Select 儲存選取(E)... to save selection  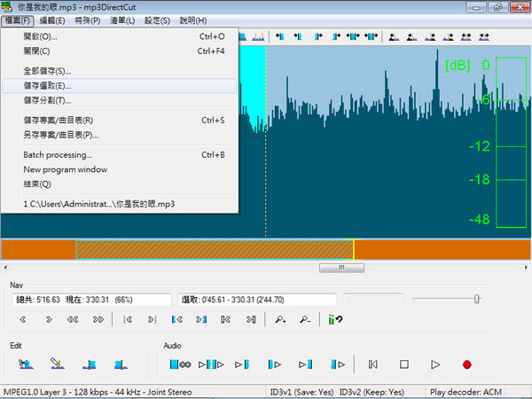point(119,86)
